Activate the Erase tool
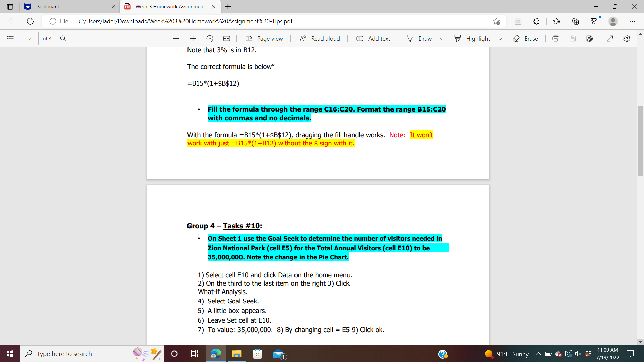 [525, 38]
